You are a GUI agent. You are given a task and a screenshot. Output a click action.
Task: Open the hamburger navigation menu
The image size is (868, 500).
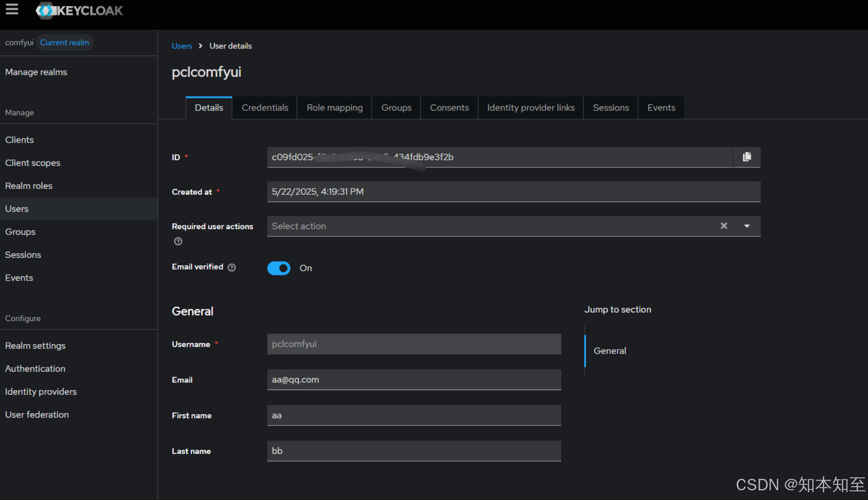[x=12, y=9]
